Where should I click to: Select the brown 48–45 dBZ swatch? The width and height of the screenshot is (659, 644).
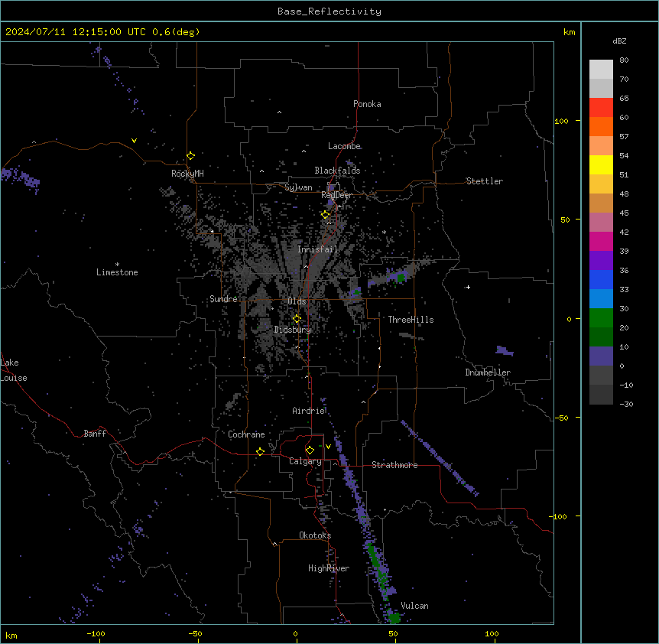(x=601, y=203)
